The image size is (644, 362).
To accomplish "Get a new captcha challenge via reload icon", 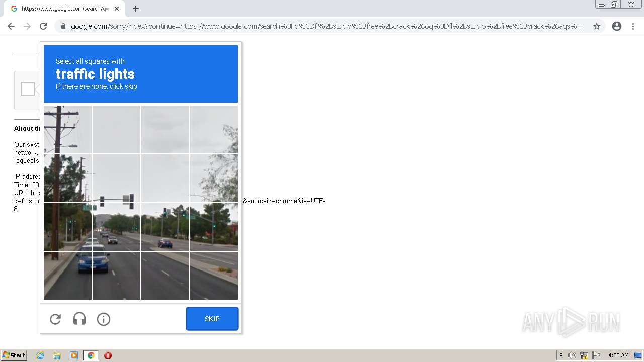I will click(x=55, y=319).
